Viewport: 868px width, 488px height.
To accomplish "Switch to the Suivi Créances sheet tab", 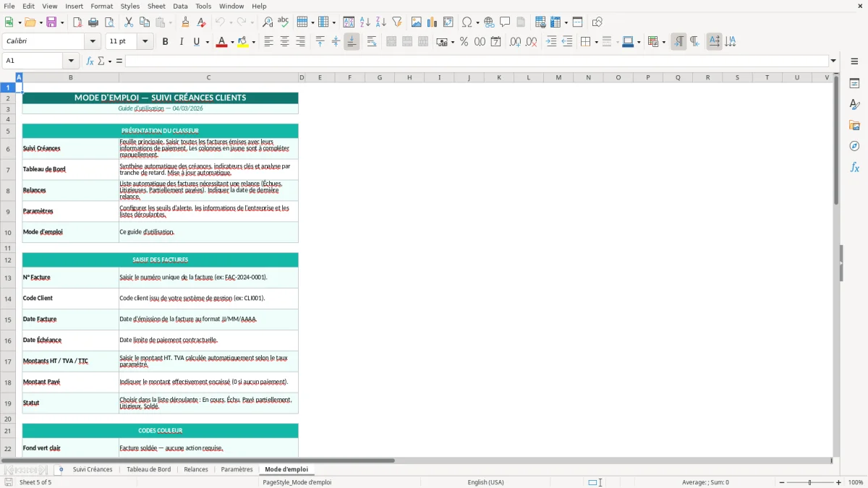I will (x=93, y=469).
